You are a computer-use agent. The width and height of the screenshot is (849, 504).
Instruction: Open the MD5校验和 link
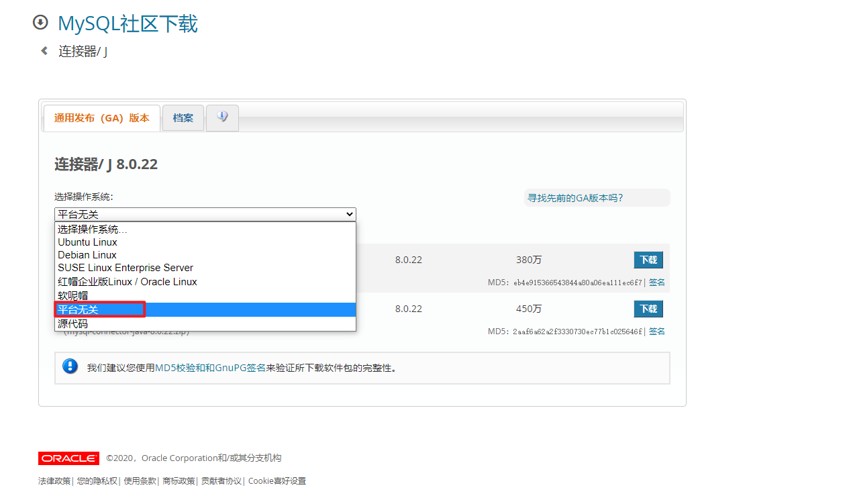180,368
